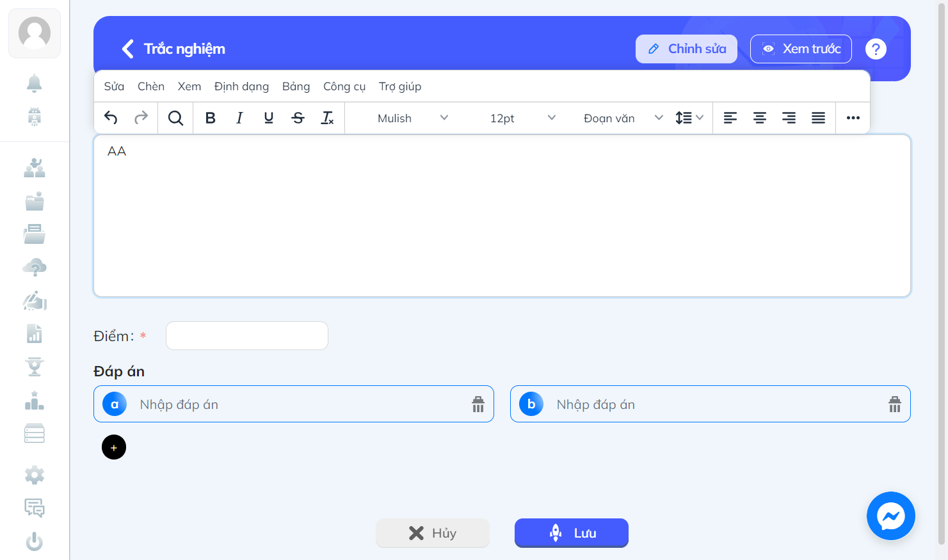This screenshot has width=948, height=560.
Task: Toggle bold formatting
Action: (210, 118)
